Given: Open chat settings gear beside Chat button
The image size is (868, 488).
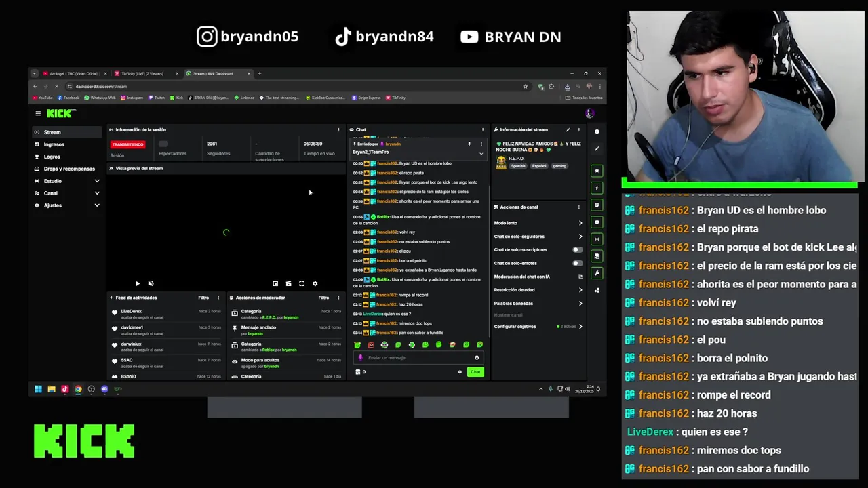Looking at the screenshot, I should tap(460, 371).
